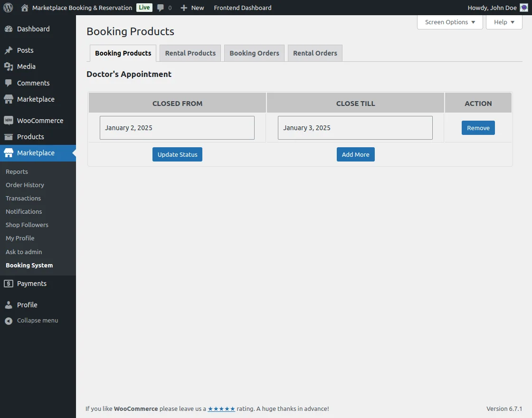Open Order History in sidebar
The width and height of the screenshot is (532, 418).
click(x=25, y=185)
